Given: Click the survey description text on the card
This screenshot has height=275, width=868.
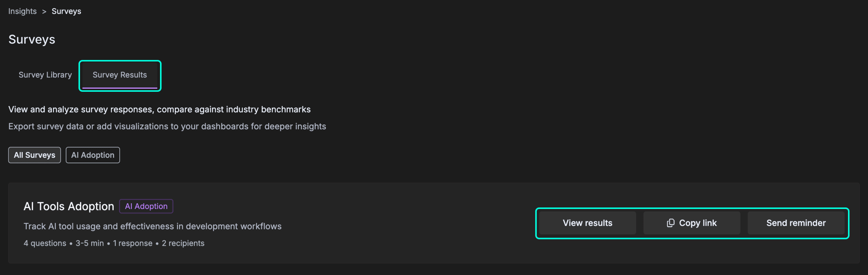Looking at the screenshot, I should coord(152,226).
